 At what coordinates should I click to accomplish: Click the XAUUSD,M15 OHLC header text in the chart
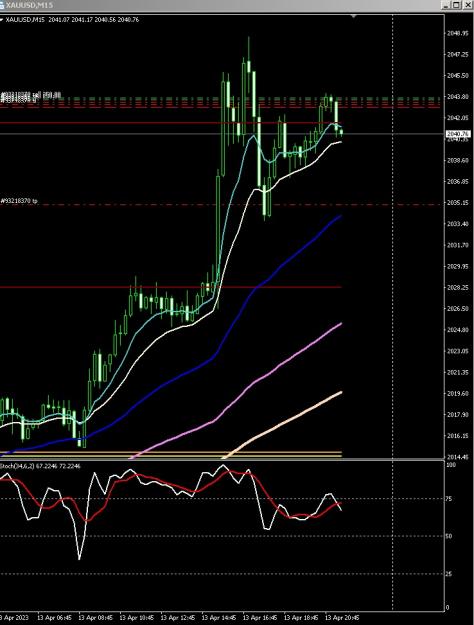(73, 20)
